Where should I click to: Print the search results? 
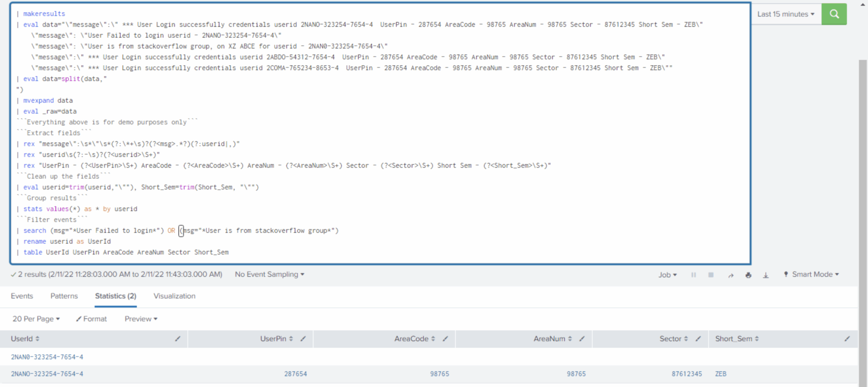tap(748, 275)
